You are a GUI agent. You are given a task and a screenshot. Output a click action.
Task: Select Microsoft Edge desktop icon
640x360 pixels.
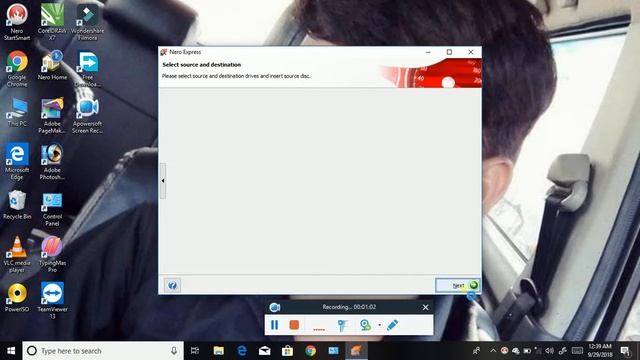(x=17, y=162)
